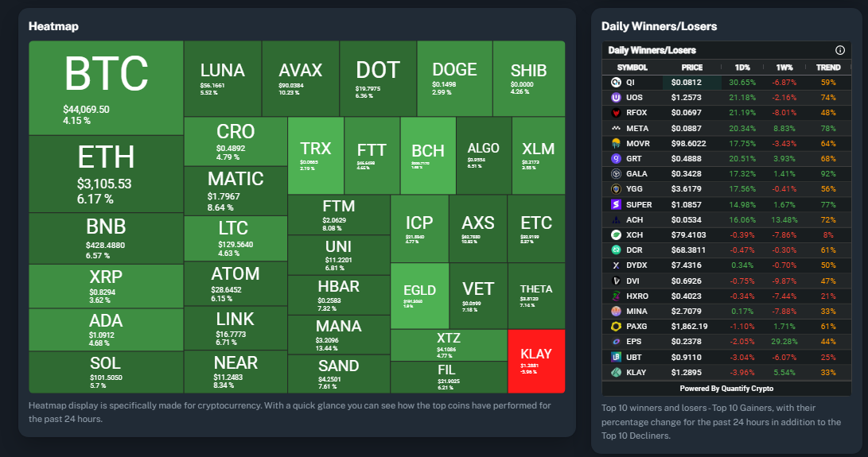Click the red KLAY heatmap tile
The height and width of the screenshot is (457, 868).
click(x=535, y=361)
